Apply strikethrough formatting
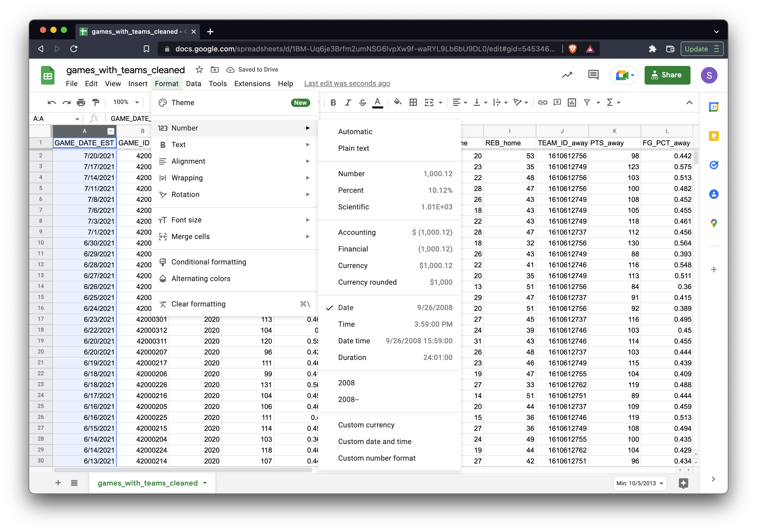This screenshot has height=532, width=757. [x=362, y=102]
